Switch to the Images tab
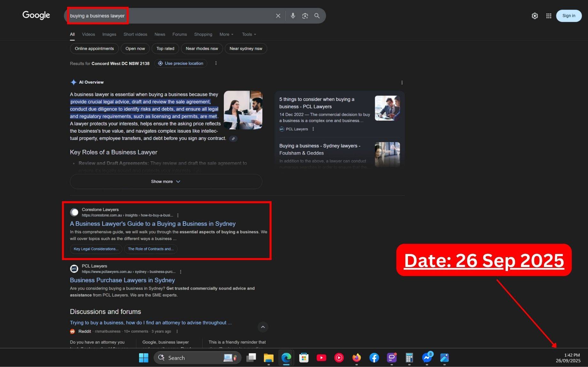 [109, 34]
